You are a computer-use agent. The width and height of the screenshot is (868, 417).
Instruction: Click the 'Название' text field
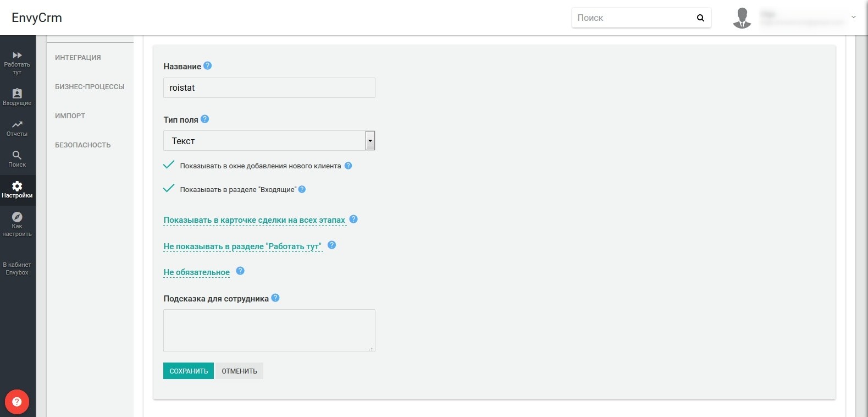(x=269, y=88)
